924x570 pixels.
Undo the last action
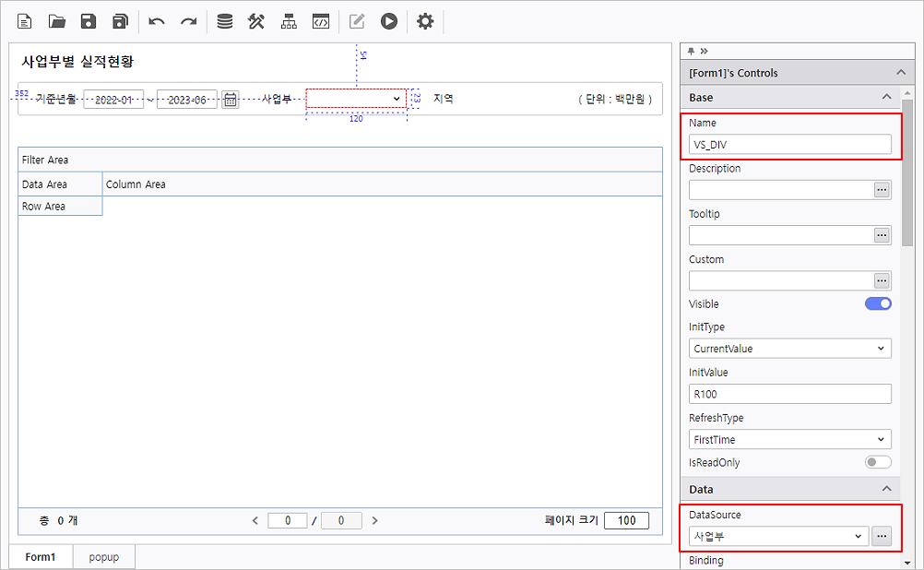157,21
